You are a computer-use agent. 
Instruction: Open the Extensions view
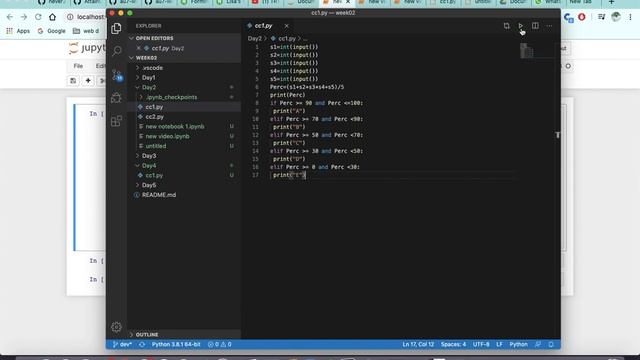(116, 121)
